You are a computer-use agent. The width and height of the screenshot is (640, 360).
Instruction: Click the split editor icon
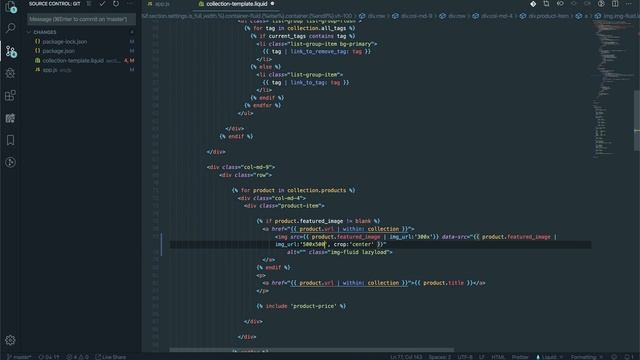pyautogui.click(x=615, y=4)
